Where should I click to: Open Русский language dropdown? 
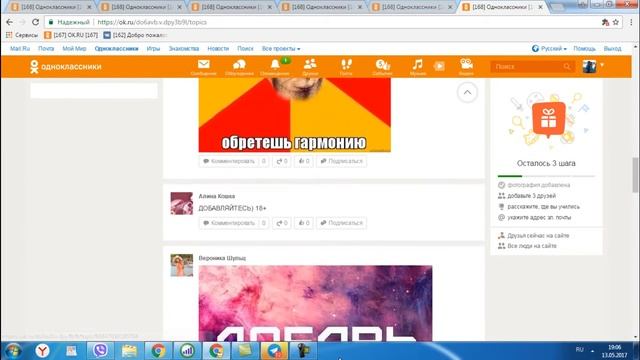pos(549,49)
